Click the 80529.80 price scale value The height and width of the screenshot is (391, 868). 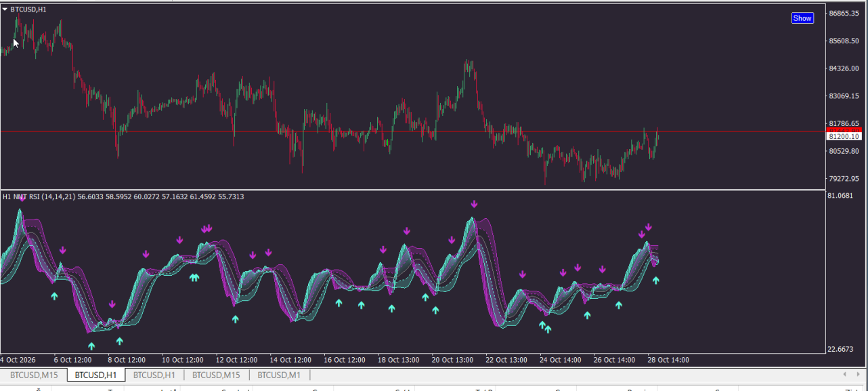(844, 151)
